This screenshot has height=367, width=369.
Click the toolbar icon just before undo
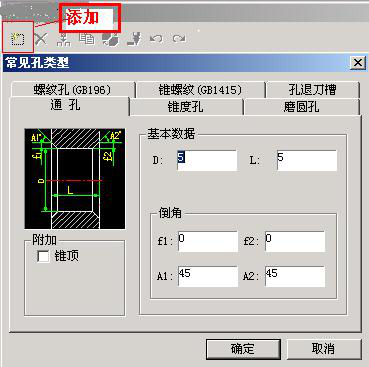134,39
